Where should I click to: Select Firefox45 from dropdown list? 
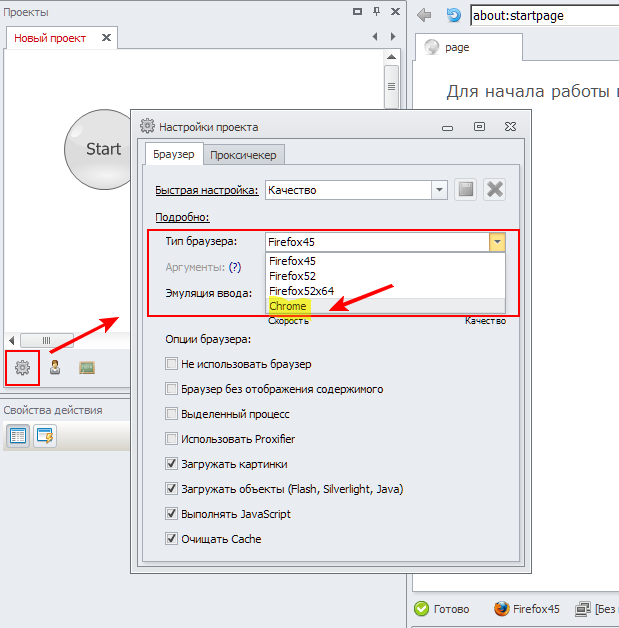(x=385, y=261)
